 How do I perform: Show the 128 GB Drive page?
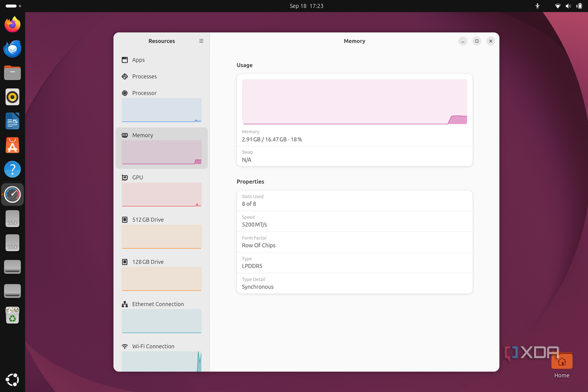[x=162, y=275]
